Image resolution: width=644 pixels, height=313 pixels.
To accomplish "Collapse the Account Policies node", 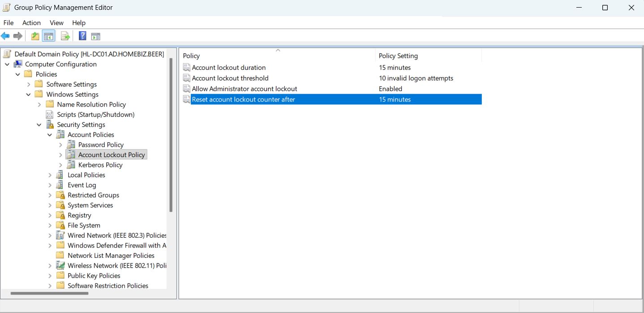I will coord(50,135).
